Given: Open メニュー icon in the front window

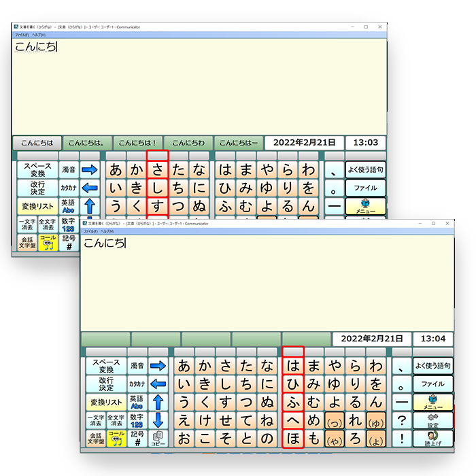Looking at the screenshot, I should pos(432,402).
